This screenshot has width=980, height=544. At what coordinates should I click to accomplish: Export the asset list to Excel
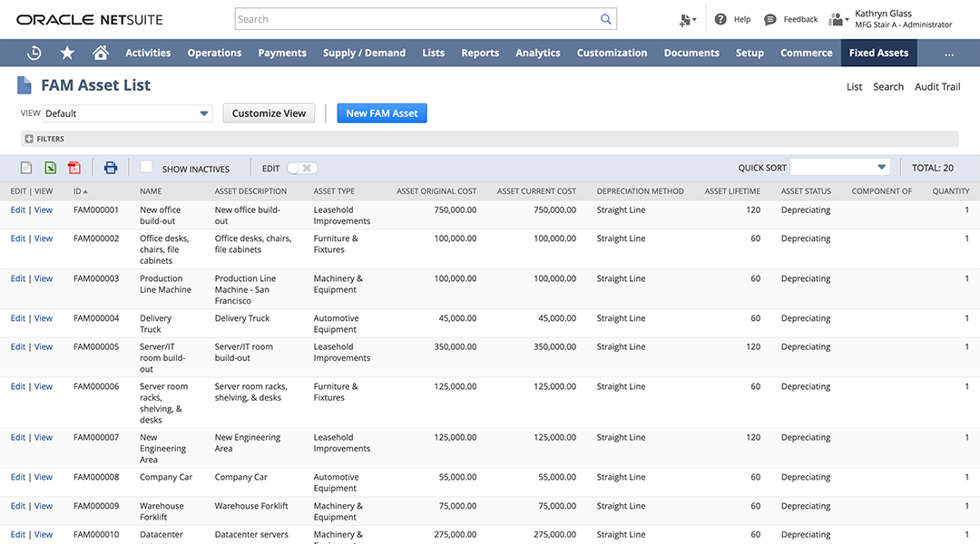tap(50, 168)
